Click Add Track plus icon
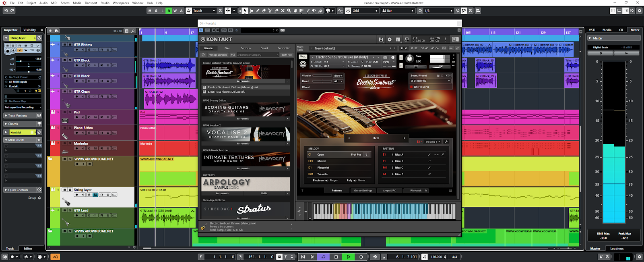Viewport: 644px width, 262px height. point(50,31)
